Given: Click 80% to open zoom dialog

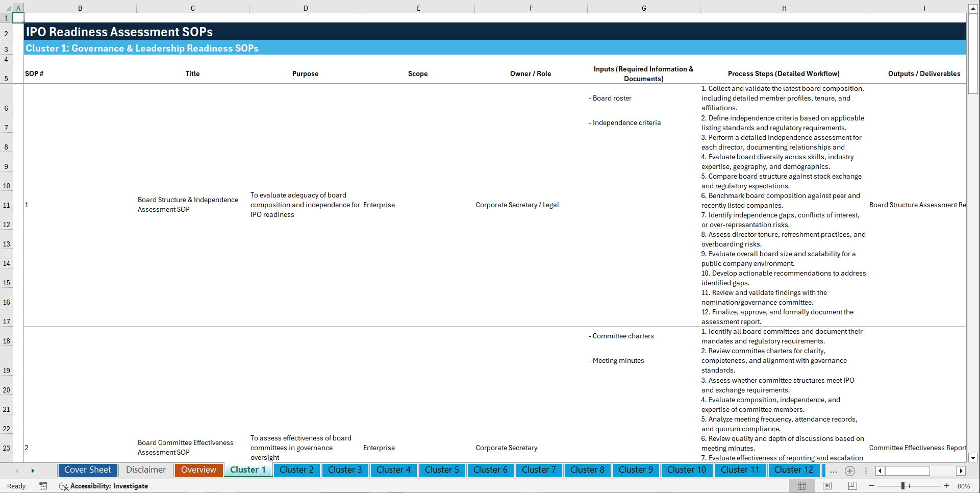Looking at the screenshot, I should 964,486.
